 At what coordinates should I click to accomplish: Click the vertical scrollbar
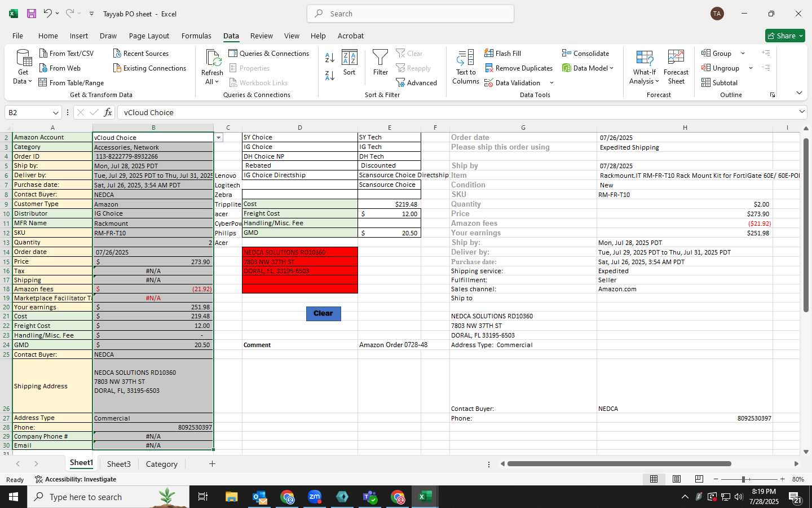[806, 225]
